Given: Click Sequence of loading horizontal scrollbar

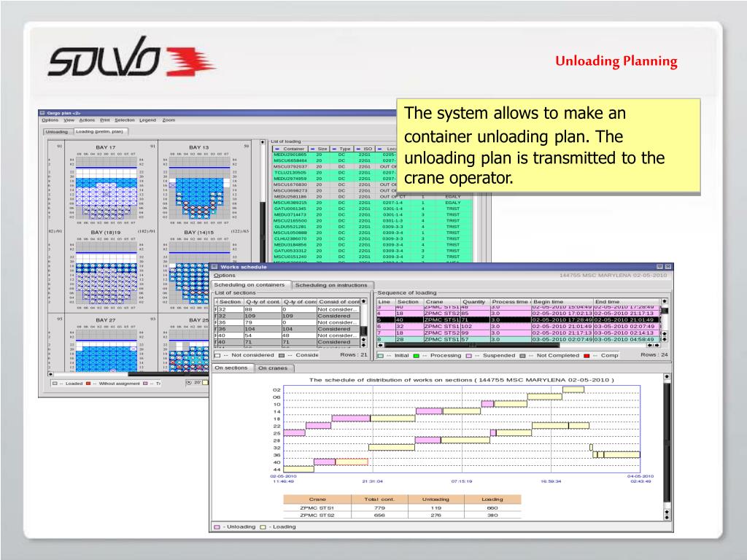Looking at the screenshot, I should click(472, 345).
